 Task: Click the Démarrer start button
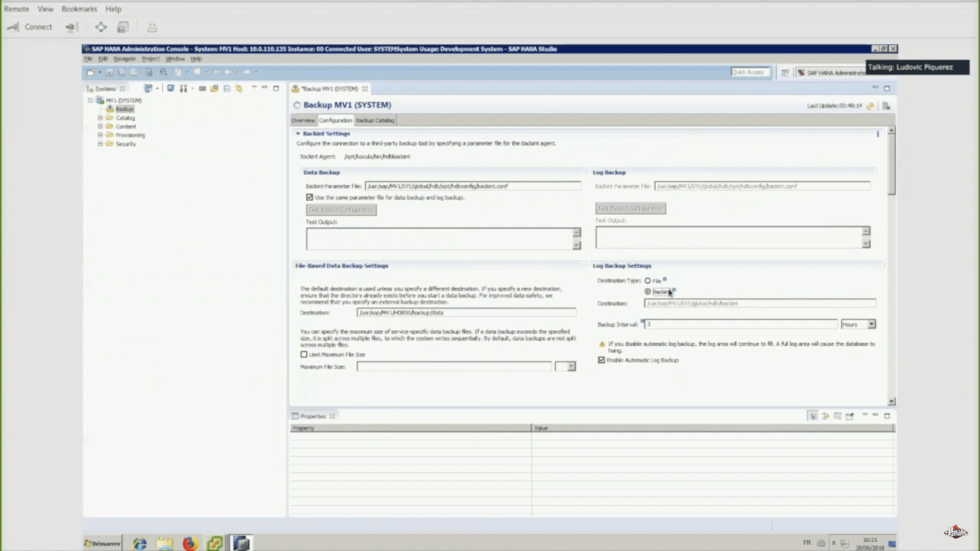click(x=103, y=543)
